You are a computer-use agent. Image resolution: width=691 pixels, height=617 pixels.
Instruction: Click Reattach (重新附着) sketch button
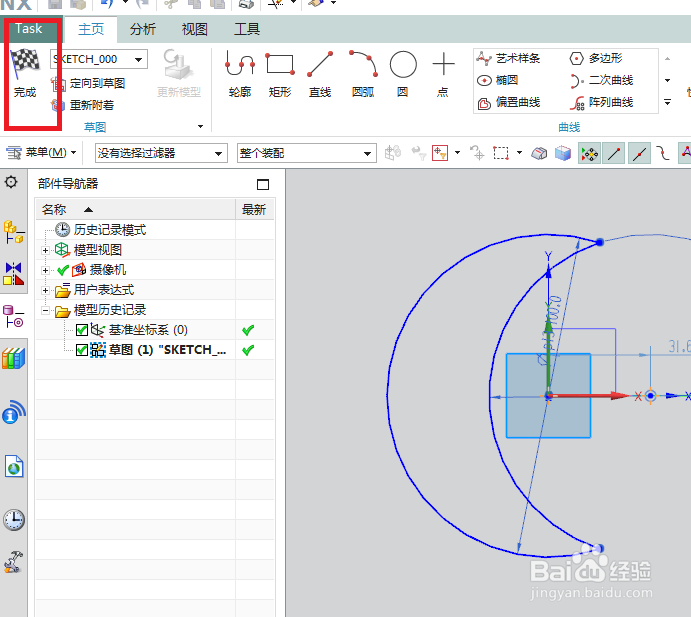tap(82, 105)
